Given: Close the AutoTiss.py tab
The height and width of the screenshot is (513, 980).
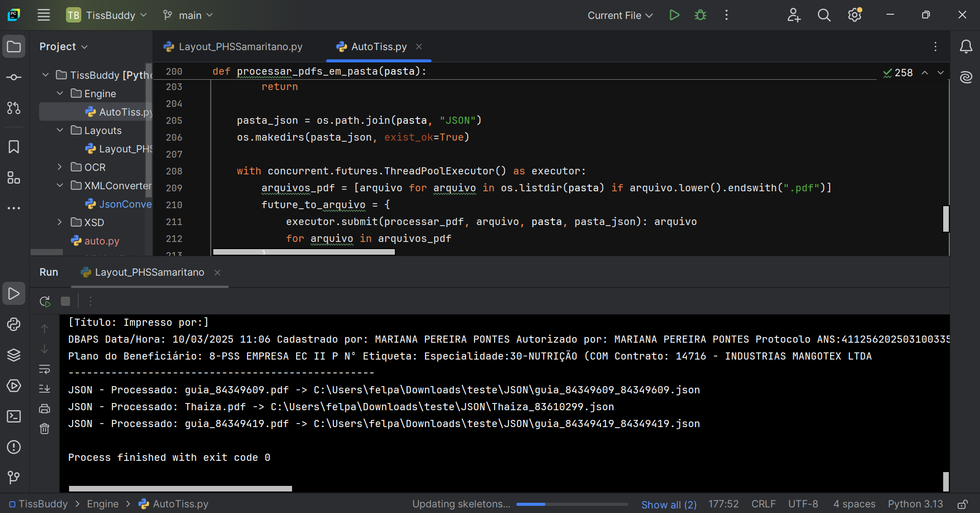Looking at the screenshot, I should click(419, 47).
